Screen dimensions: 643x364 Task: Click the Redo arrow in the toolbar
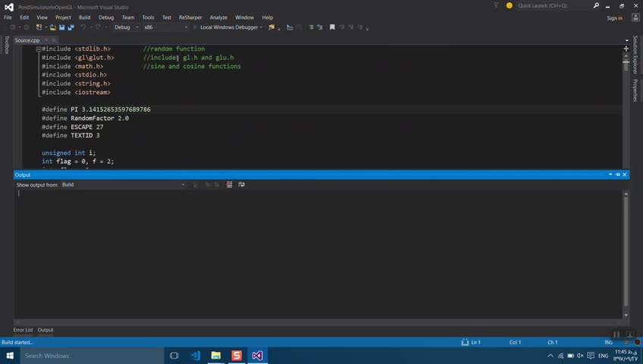[99, 27]
